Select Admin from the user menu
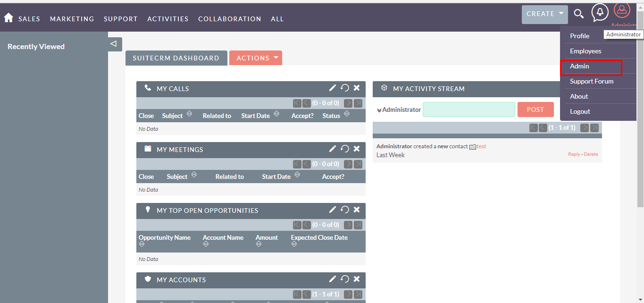This screenshot has height=303, width=644. (x=579, y=67)
